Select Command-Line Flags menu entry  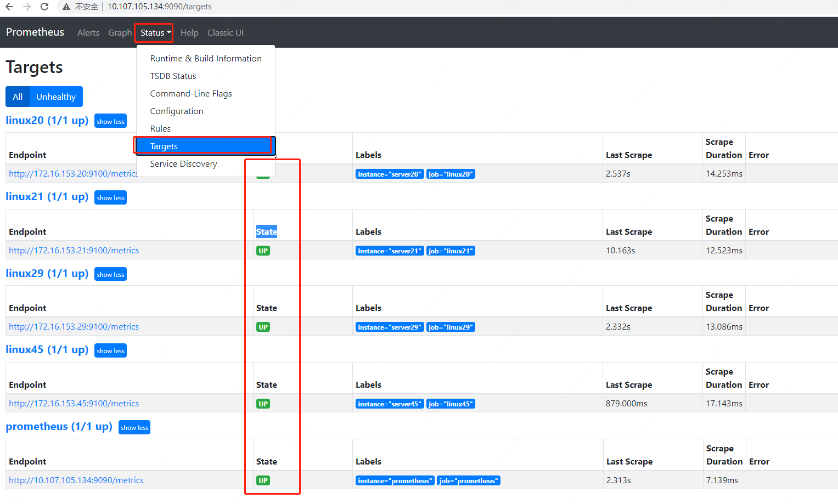(x=206, y=94)
